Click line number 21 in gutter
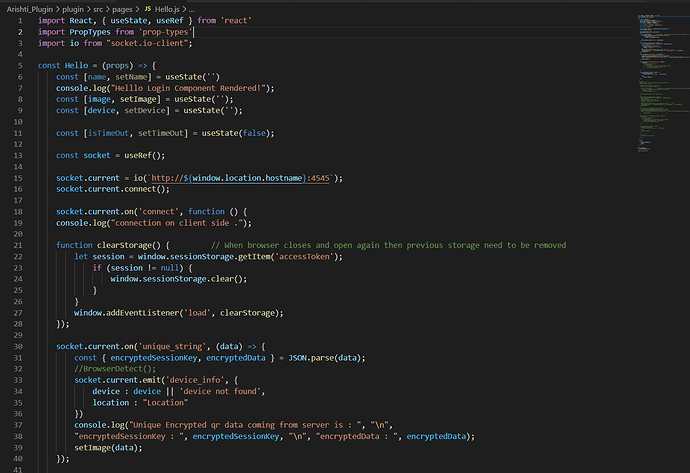This screenshot has width=690, height=473. coord(18,245)
